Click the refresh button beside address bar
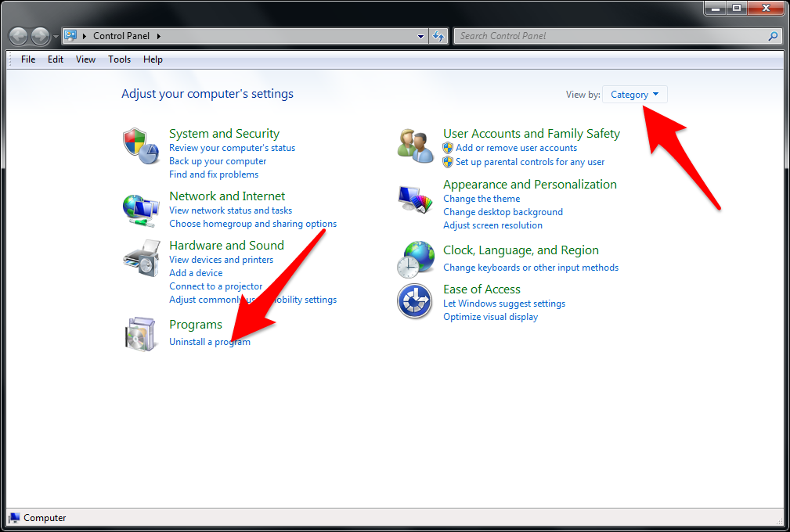 click(439, 36)
